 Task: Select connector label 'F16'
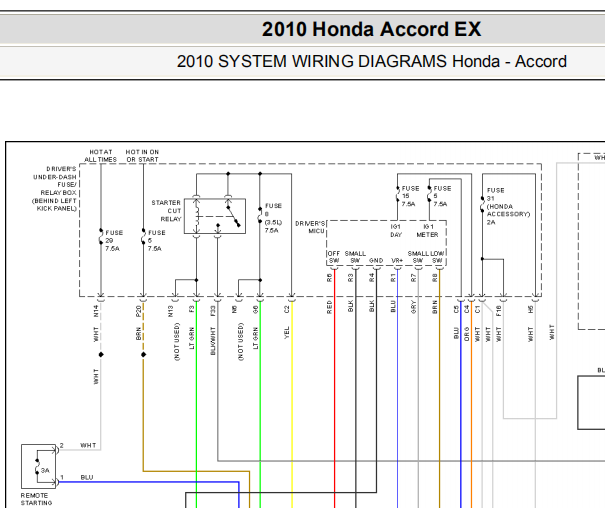[x=498, y=311]
